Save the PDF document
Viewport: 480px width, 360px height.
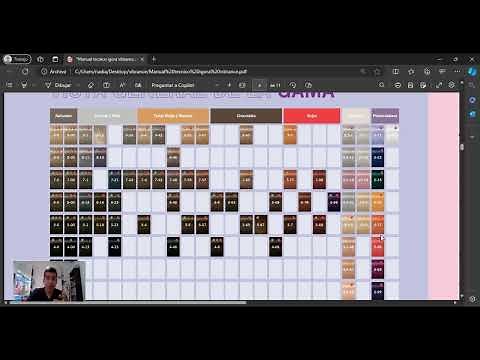click(410, 85)
